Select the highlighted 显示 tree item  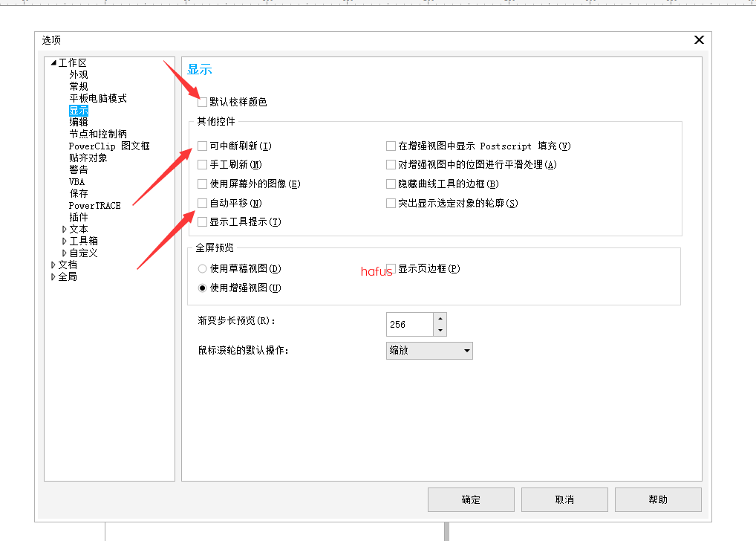79,110
